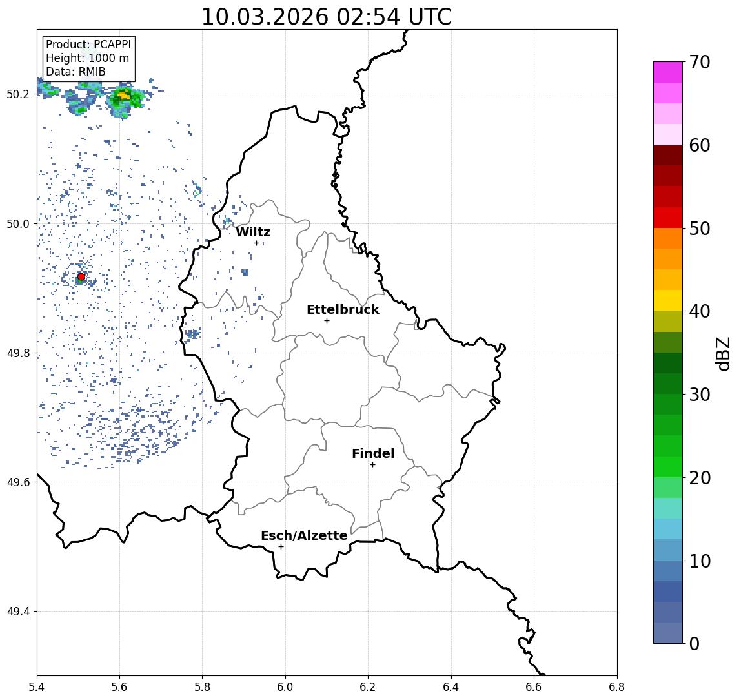Image resolution: width=739 pixels, height=700 pixels.
Task: Click the longitude axis label 5.4
Action: 37,687
